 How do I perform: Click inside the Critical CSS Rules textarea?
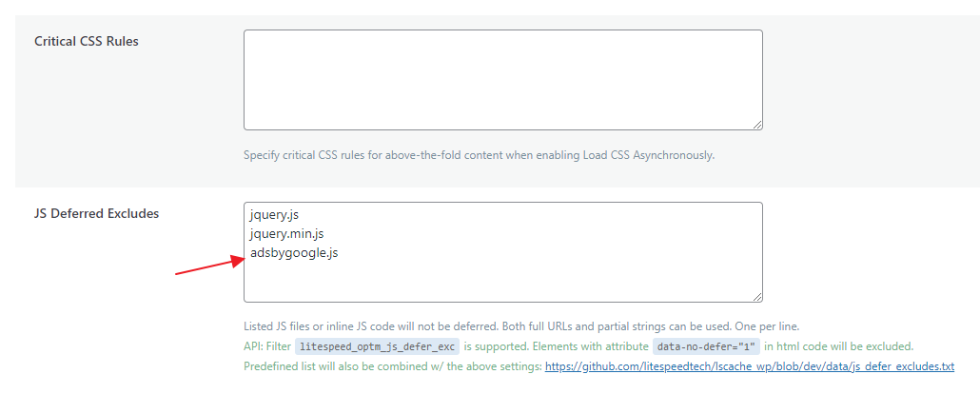tap(502, 79)
